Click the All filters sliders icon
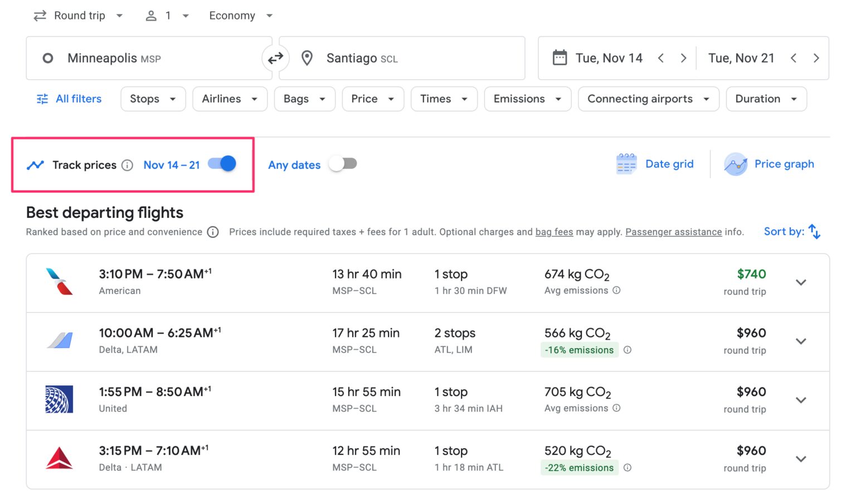856x504 pixels. pyautogui.click(x=42, y=99)
